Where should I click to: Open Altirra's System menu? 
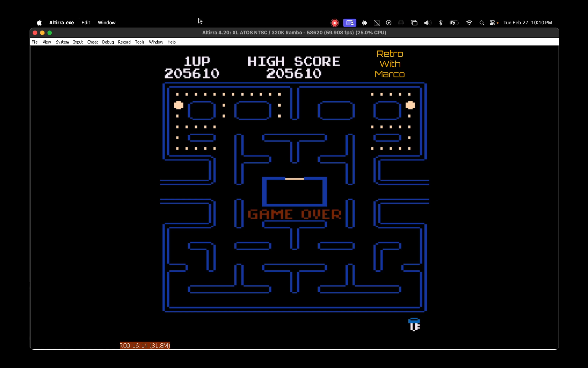click(62, 42)
